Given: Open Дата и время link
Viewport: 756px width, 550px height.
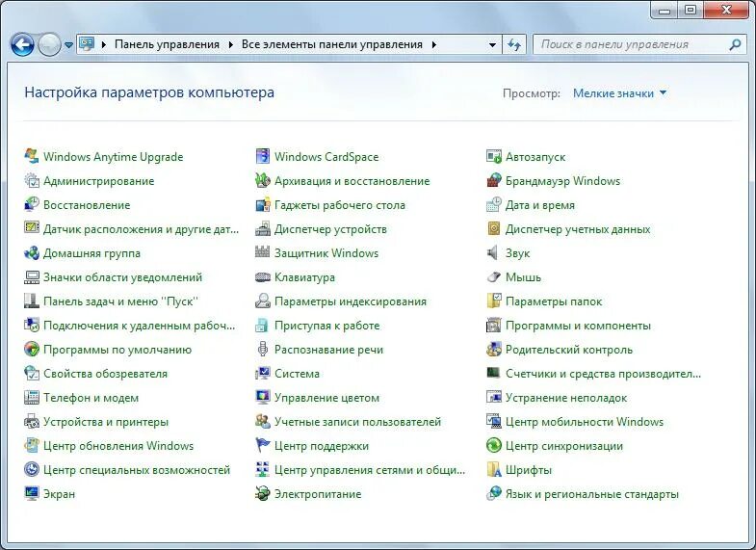Looking at the screenshot, I should (540, 205).
